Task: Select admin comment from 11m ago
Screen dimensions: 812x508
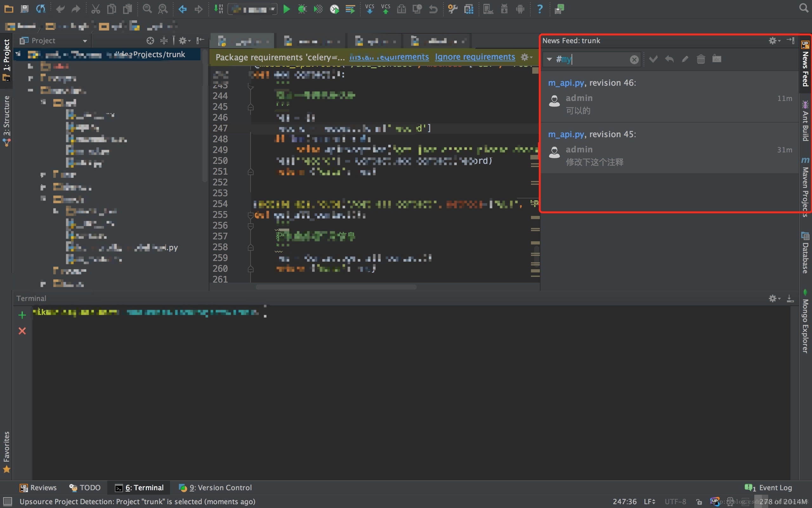Action: 669,104
